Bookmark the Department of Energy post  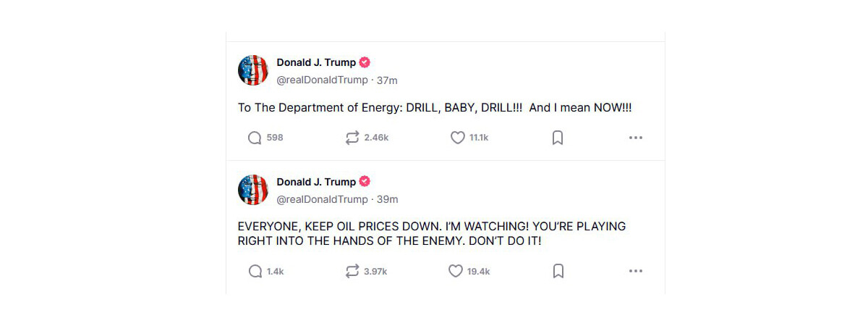pos(558,138)
